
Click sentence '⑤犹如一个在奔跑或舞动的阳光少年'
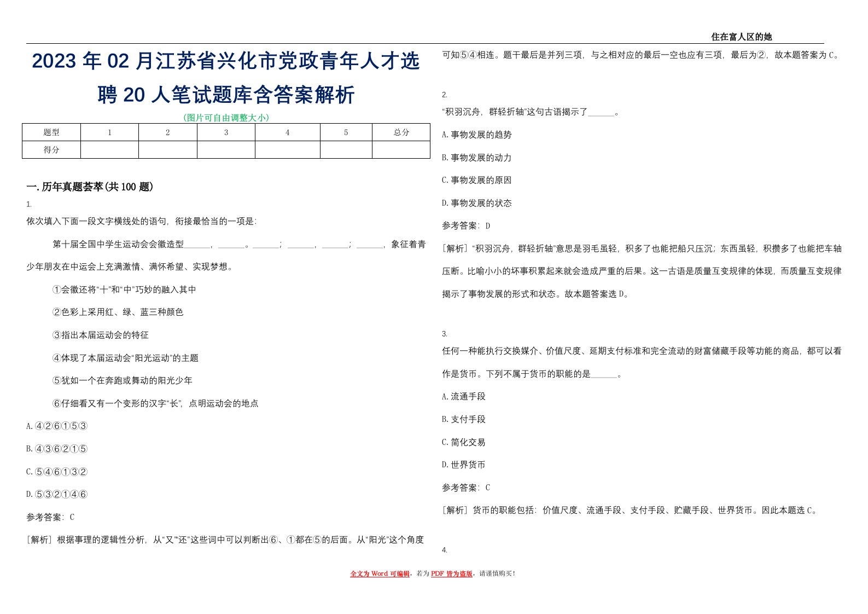[x=122, y=380]
